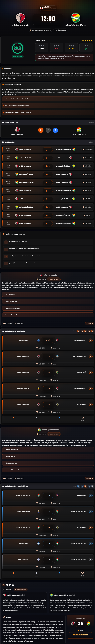The height and width of the screenshot is (644, 95).
Task: Click the blue 6 wins circle in H2H
Action: [x=55, y=130]
